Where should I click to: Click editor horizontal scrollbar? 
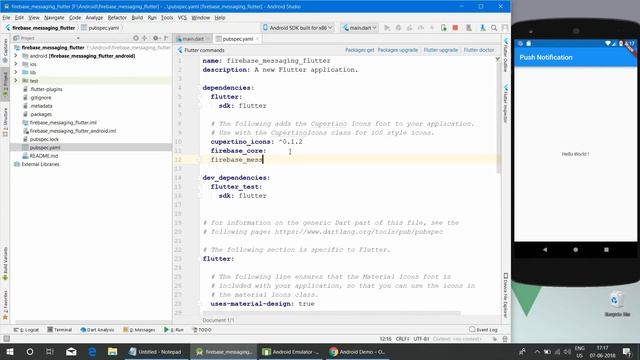(331, 313)
